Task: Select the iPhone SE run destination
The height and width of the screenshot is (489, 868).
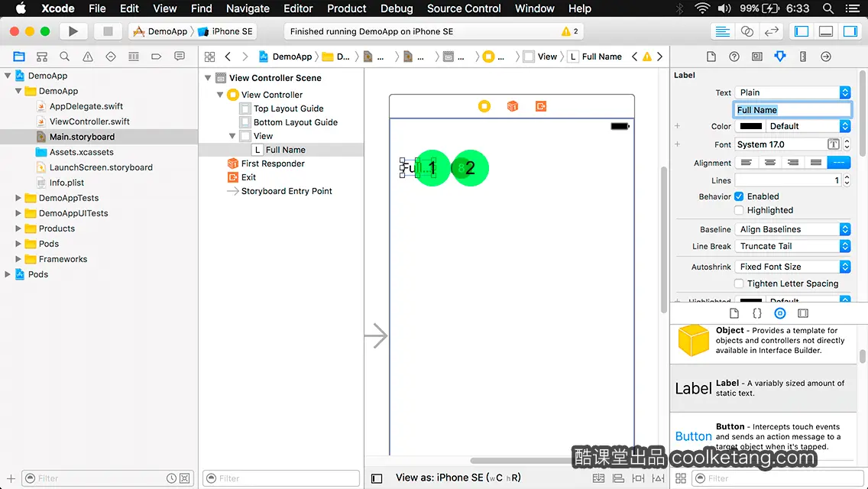Action: tap(225, 31)
